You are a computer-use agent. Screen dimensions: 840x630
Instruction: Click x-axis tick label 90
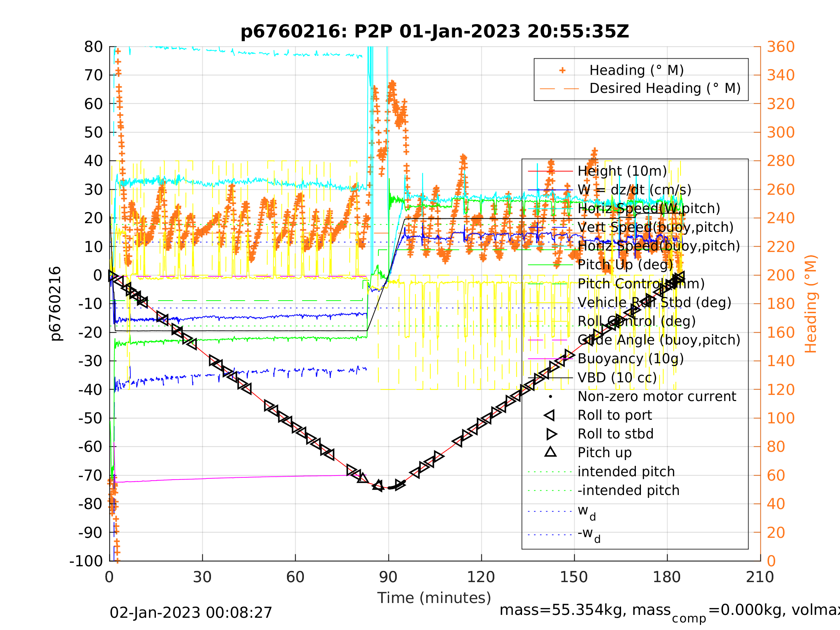(x=388, y=577)
